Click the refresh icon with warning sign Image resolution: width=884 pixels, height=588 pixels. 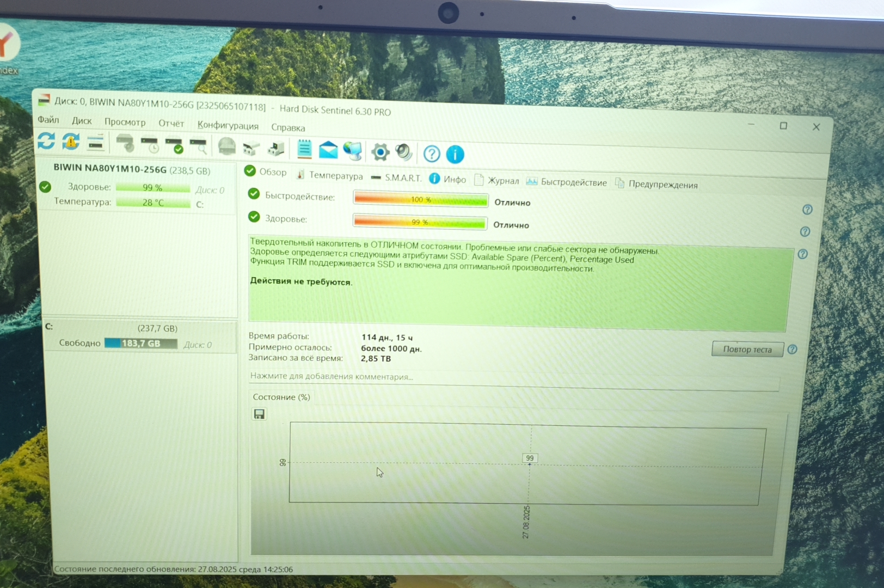click(x=71, y=142)
